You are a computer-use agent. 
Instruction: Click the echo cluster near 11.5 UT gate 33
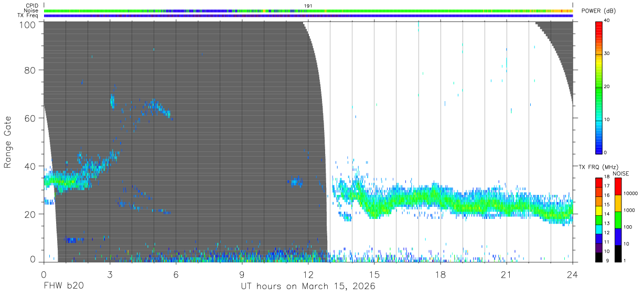point(295,182)
